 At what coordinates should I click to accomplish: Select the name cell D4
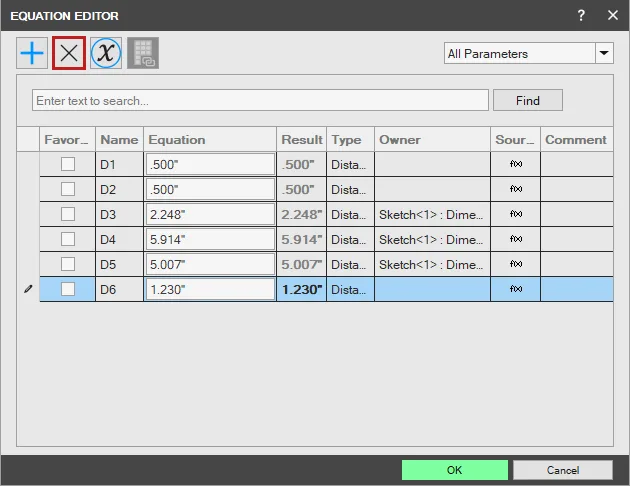pos(119,239)
